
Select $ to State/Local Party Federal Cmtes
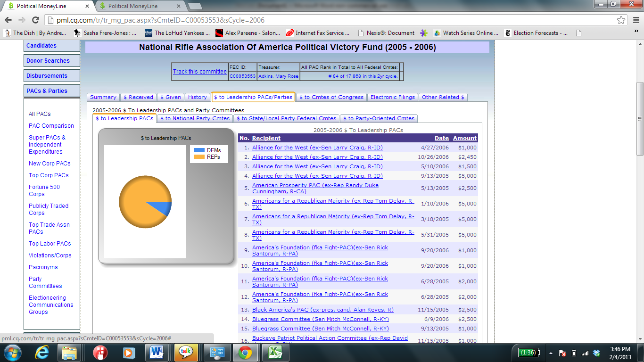288,118
